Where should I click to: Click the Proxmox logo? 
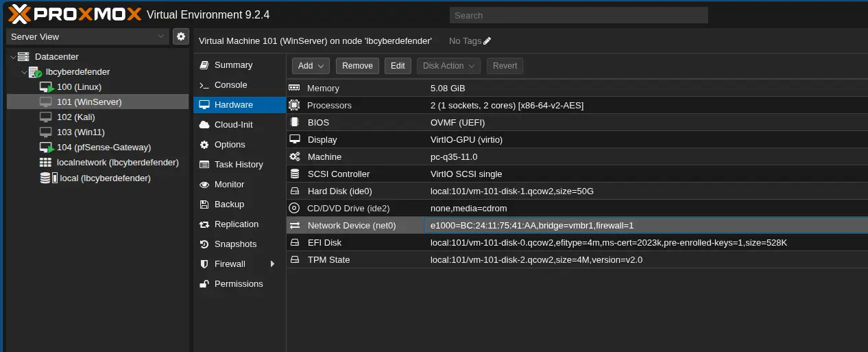(74, 14)
